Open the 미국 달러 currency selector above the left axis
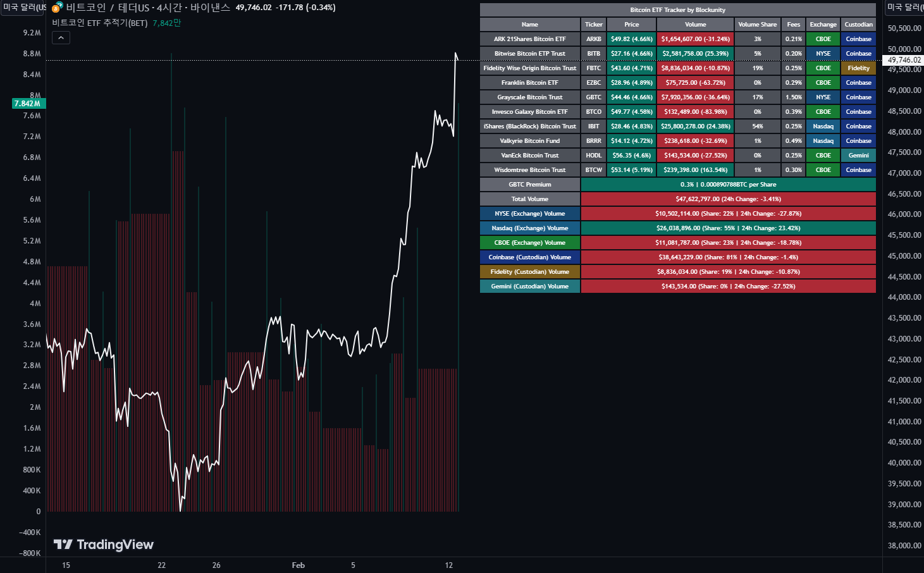Screen dimensions: 924x573 [x=23, y=8]
